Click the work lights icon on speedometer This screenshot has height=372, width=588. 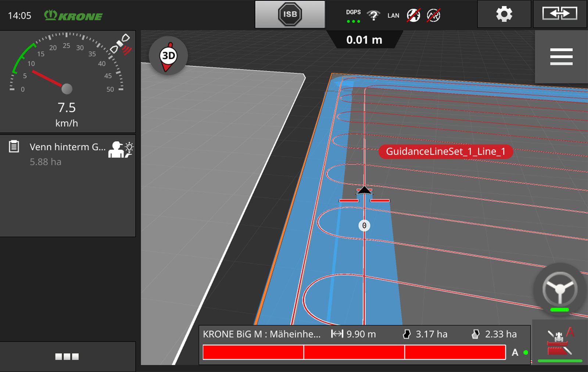click(x=122, y=45)
